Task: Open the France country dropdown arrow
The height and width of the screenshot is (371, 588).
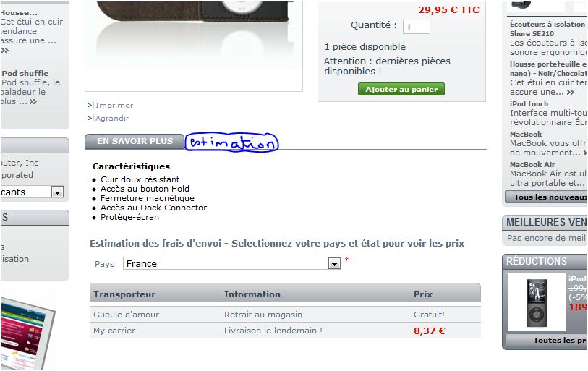Action: [x=334, y=264]
